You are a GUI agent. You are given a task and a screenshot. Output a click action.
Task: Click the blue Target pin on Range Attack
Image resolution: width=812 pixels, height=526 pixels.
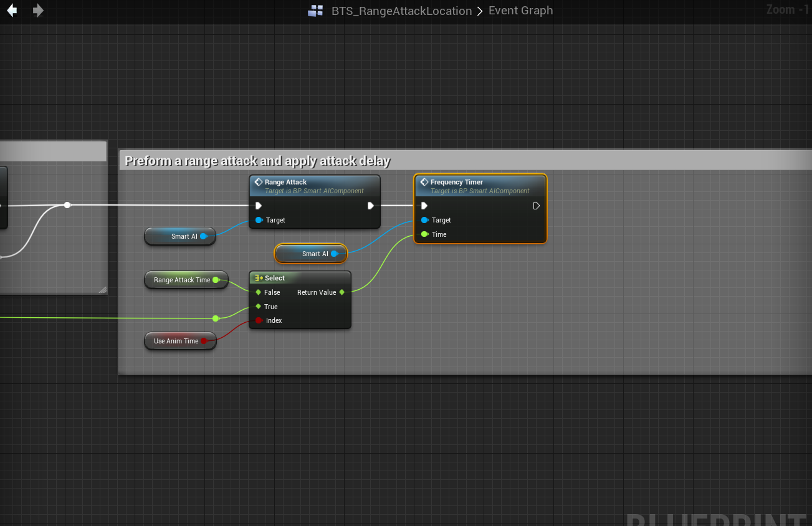[x=259, y=220]
